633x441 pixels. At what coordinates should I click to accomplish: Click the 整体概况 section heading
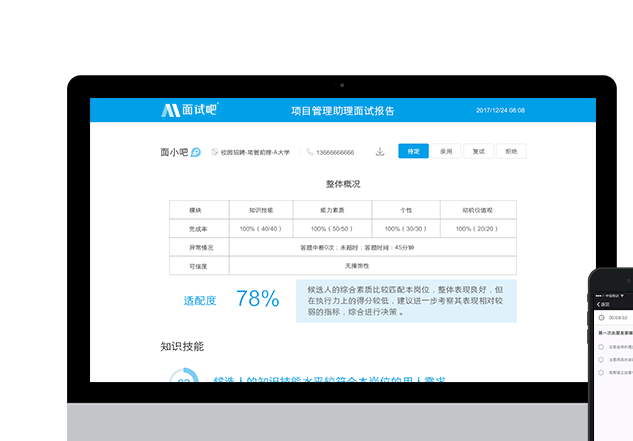tap(343, 184)
